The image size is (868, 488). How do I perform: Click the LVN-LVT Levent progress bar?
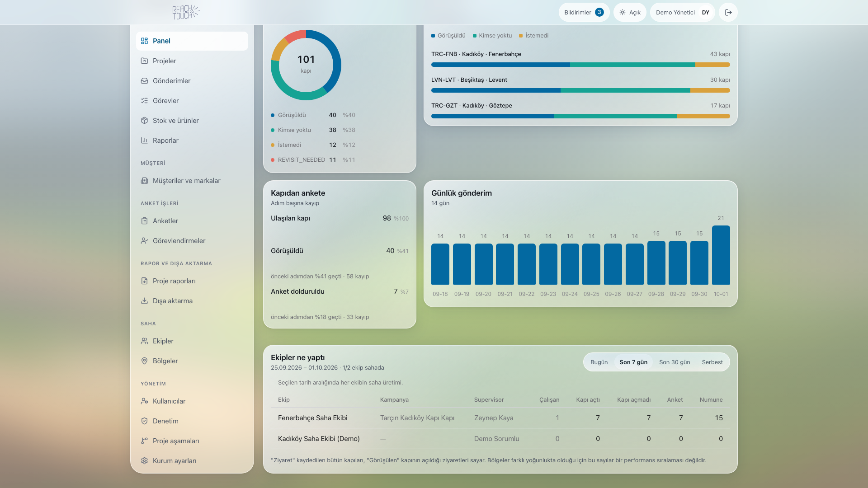point(580,90)
